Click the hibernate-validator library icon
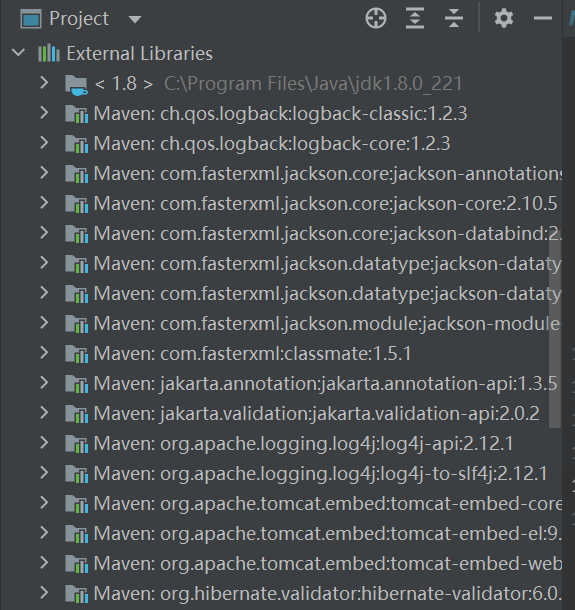Image resolution: width=575 pixels, height=610 pixels. (x=76, y=594)
